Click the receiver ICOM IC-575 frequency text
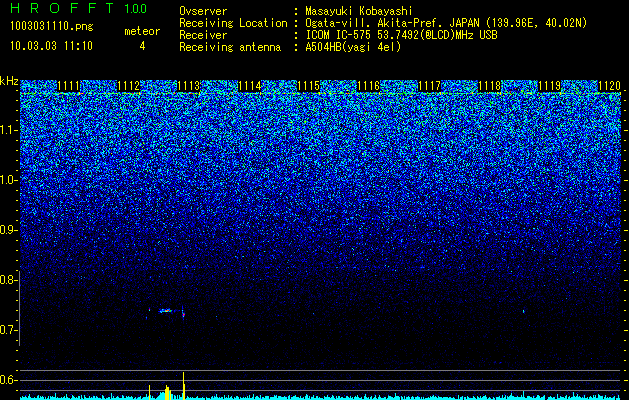629x400 pixels. [x=402, y=35]
